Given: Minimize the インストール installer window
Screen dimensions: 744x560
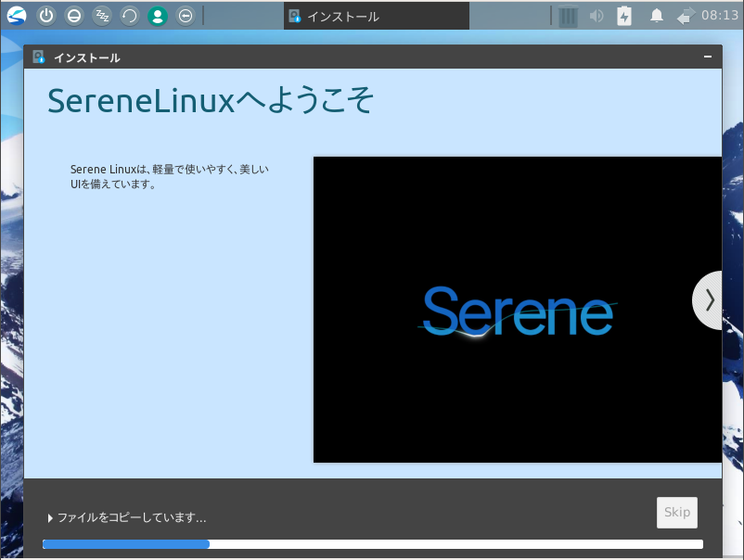Looking at the screenshot, I should (708, 57).
